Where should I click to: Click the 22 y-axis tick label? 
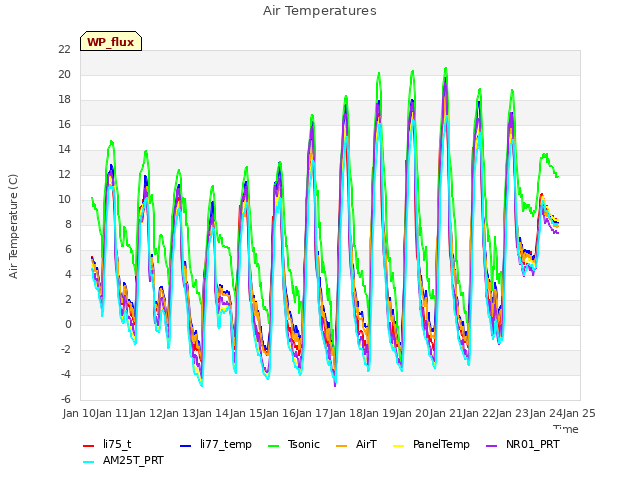pos(64,50)
